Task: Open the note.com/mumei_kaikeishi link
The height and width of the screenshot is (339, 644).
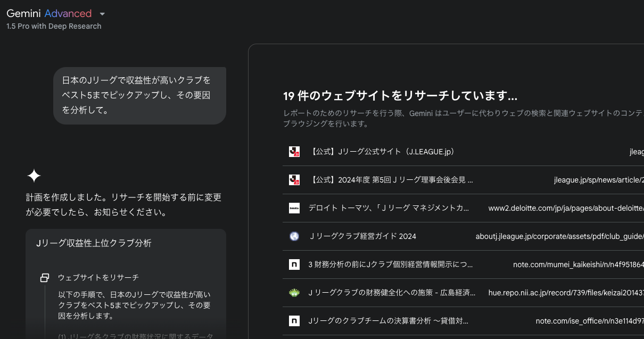Action: [580, 264]
